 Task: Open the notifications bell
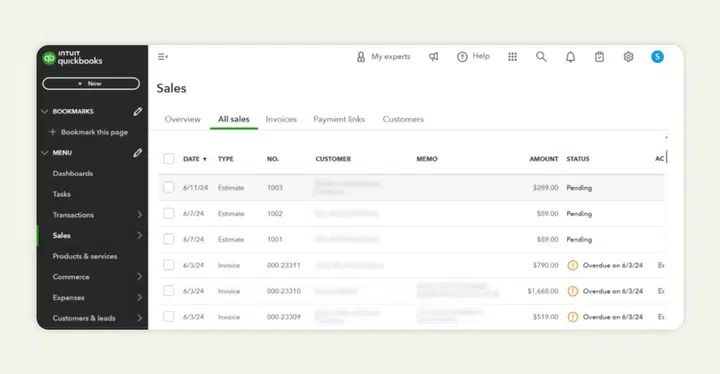(x=570, y=57)
